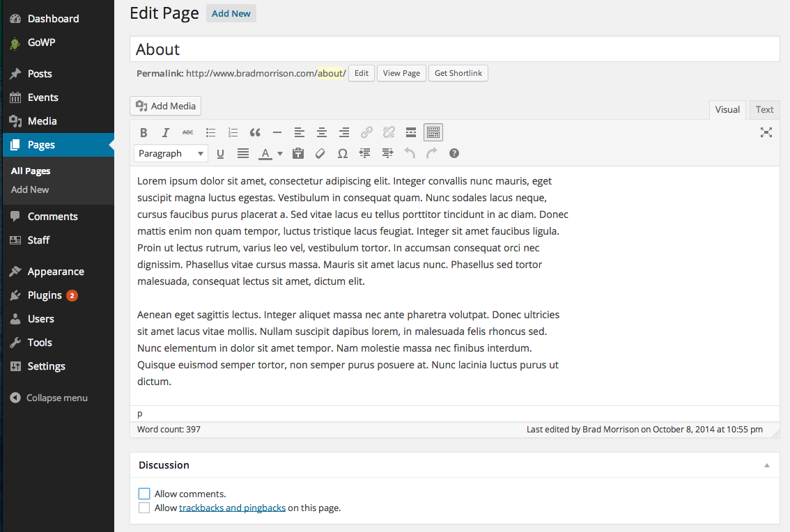
Task: Open the special character Omega picker
Action: pos(343,154)
